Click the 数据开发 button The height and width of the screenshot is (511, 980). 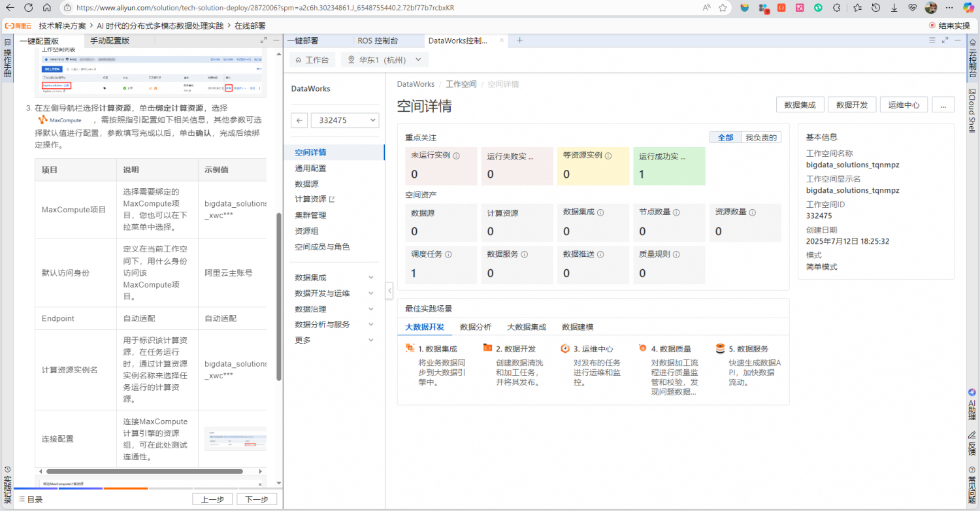[x=851, y=104]
